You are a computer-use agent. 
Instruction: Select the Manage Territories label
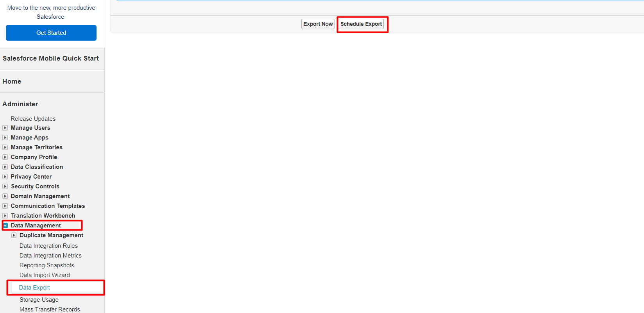pos(37,147)
